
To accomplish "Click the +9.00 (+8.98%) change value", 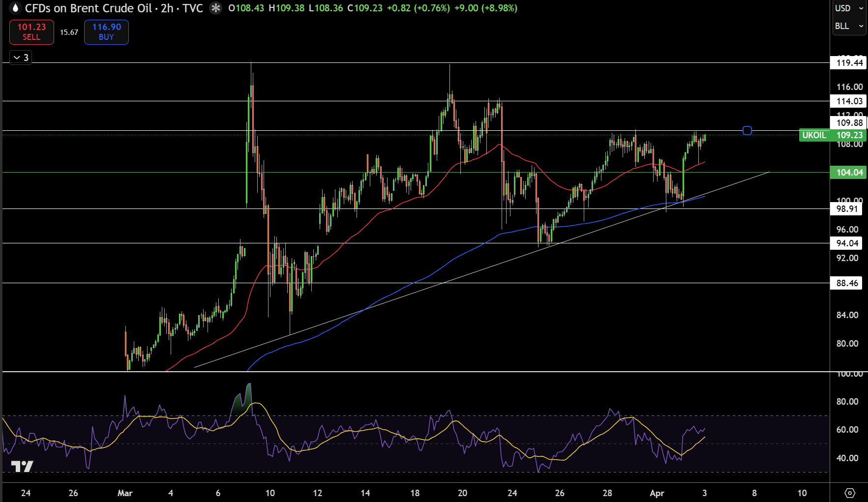I will coord(485,8).
